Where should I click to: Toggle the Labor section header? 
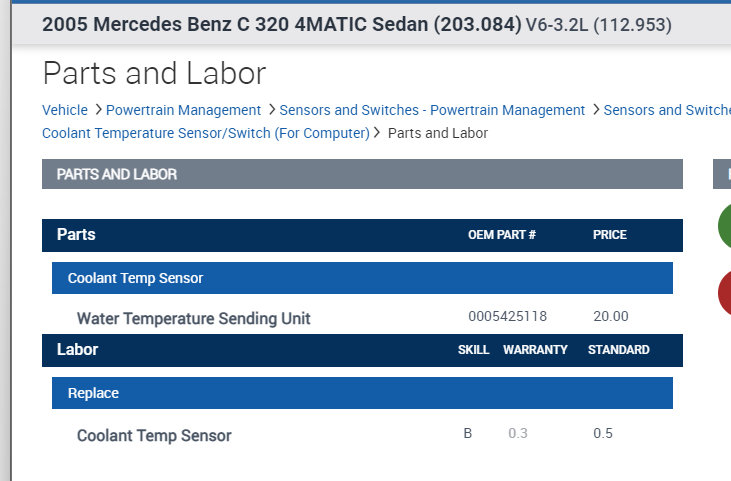(x=362, y=350)
